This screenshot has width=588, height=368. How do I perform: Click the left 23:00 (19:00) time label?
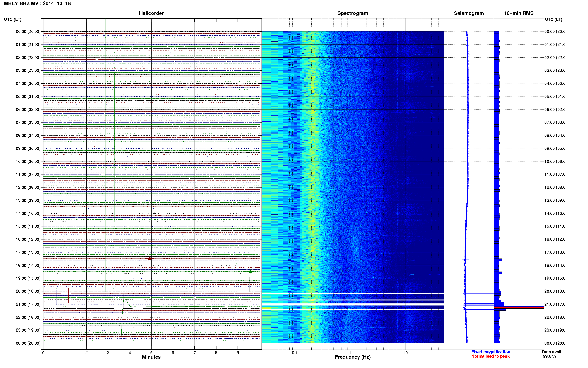pos(28,330)
